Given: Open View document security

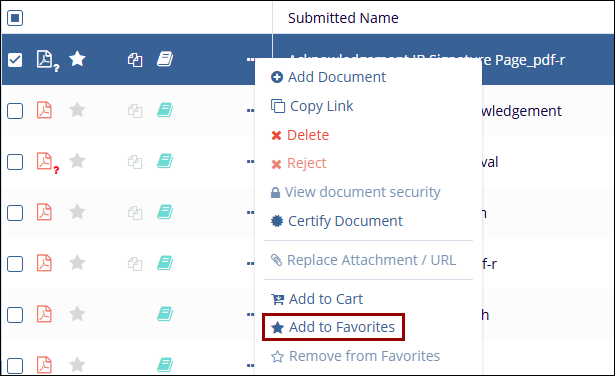Looking at the screenshot, I should point(355,192).
